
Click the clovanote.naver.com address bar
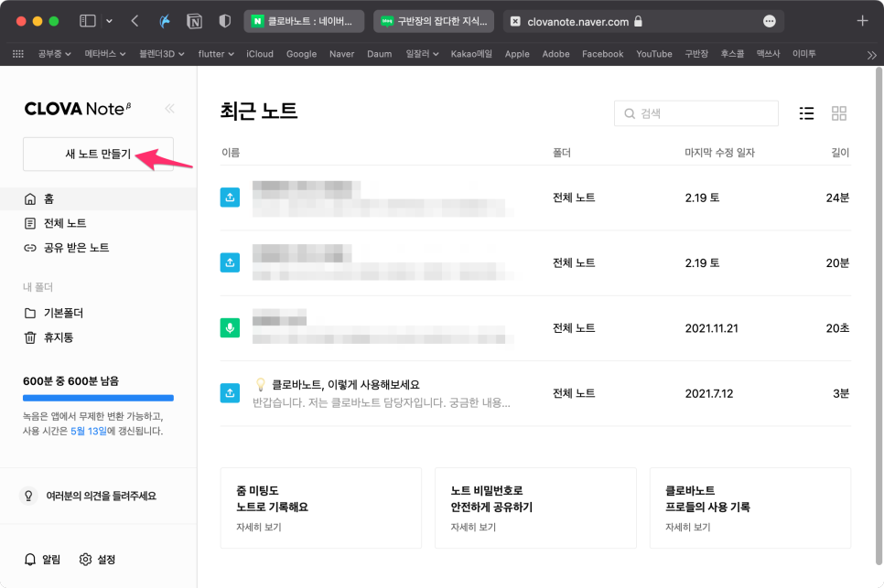tap(642, 21)
